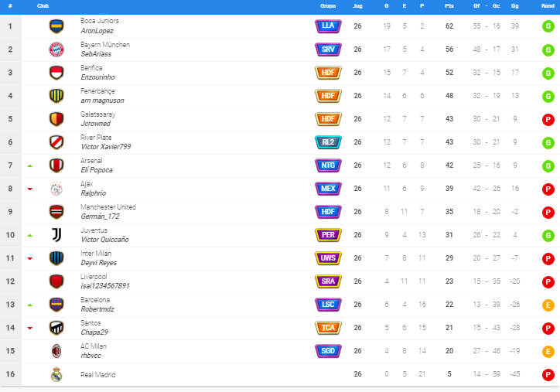Click the TCA group badge
560x392 pixels.
click(x=328, y=328)
